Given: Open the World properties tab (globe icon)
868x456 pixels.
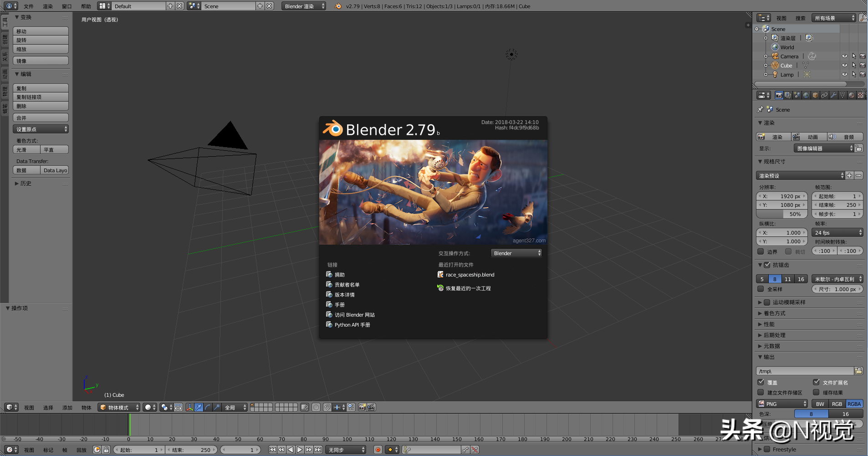Looking at the screenshot, I should tap(806, 95).
